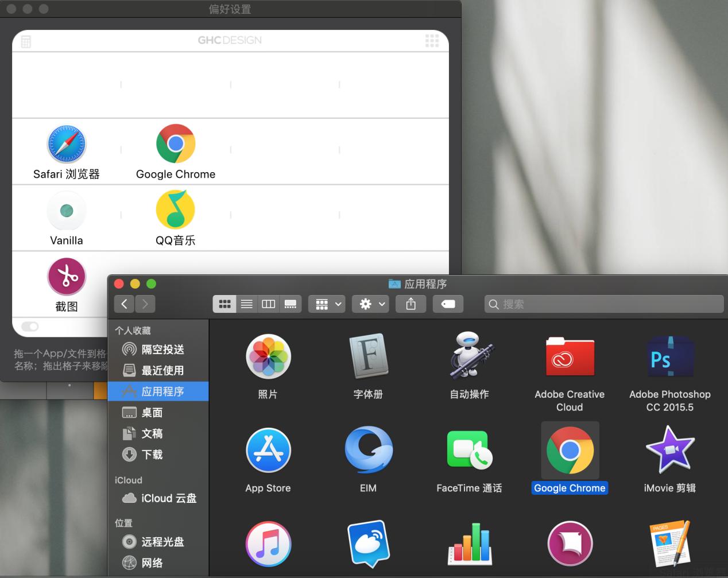Switch Finder to list view
Image resolution: width=728 pixels, height=578 pixels.
[x=247, y=304]
